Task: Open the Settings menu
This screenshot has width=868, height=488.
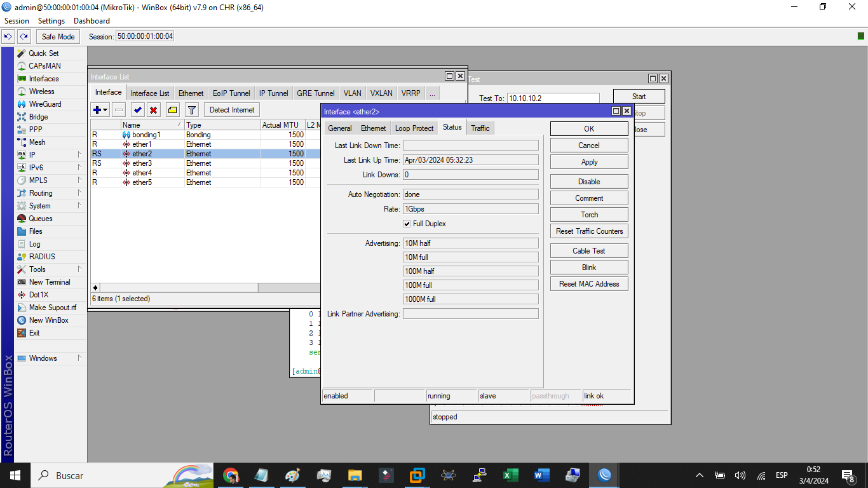Action: [51, 21]
